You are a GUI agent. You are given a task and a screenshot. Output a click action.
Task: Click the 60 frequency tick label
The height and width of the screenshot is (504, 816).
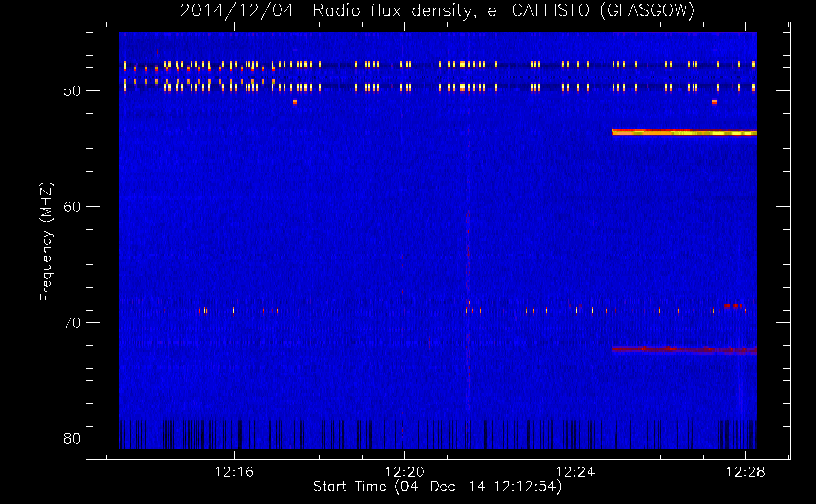point(72,207)
